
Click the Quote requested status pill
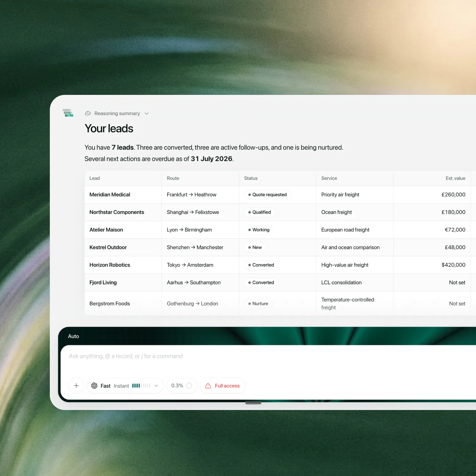(268, 195)
